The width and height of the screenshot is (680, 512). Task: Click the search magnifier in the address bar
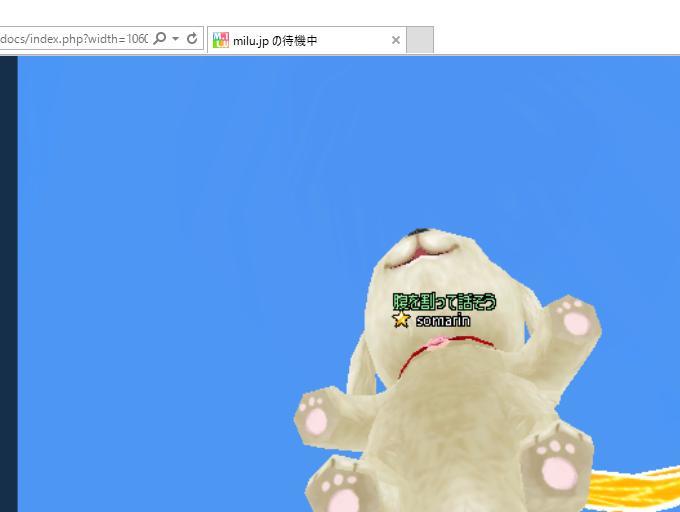pyautogui.click(x=160, y=39)
